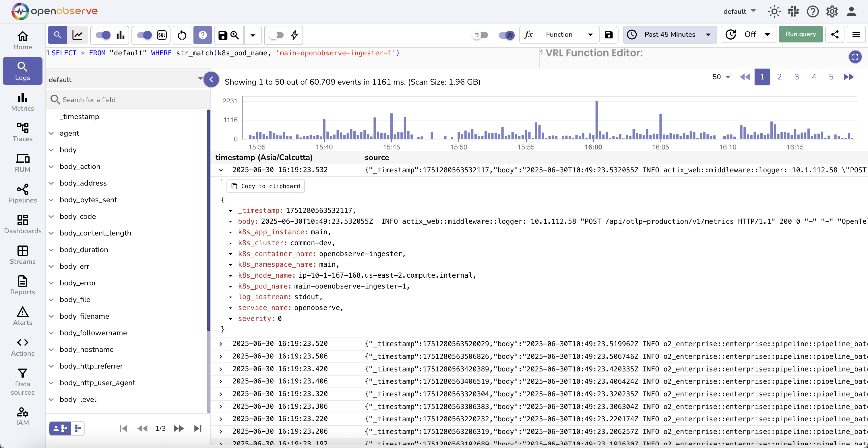The height and width of the screenshot is (448, 868).
Task: Open Streams in the left navigation
Action: click(22, 255)
